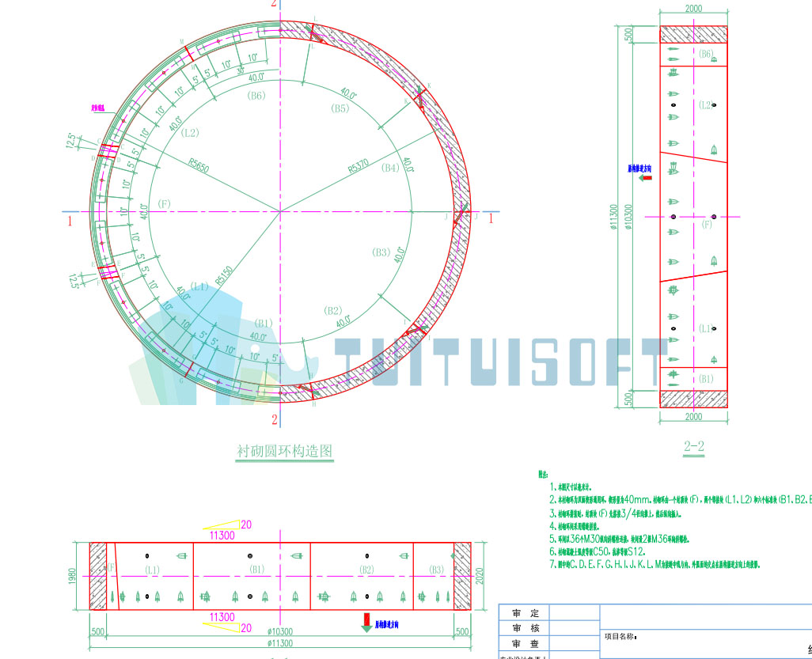Click the magenta annotation label left of ring

tap(98, 108)
